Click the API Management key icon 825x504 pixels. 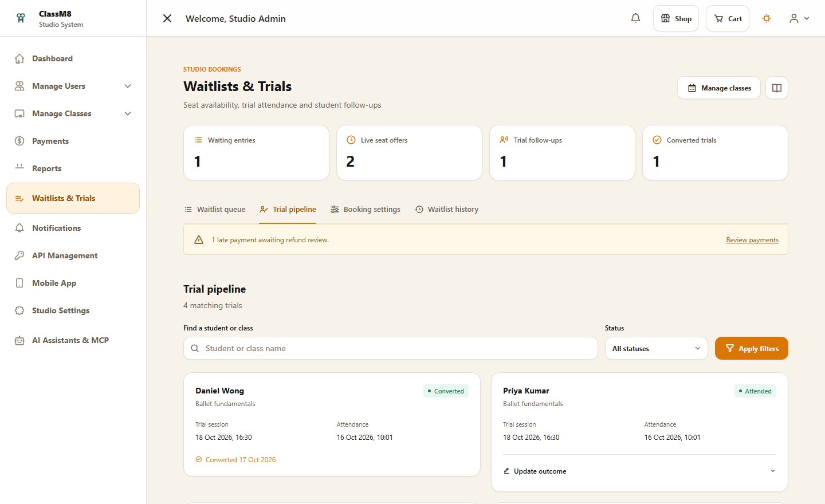coord(19,255)
